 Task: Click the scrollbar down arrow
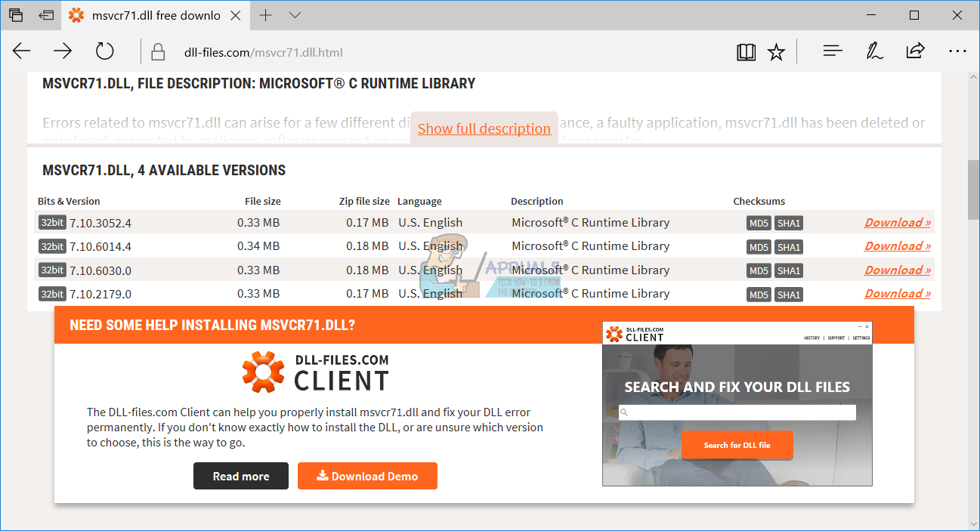click(x=973, y=523)
